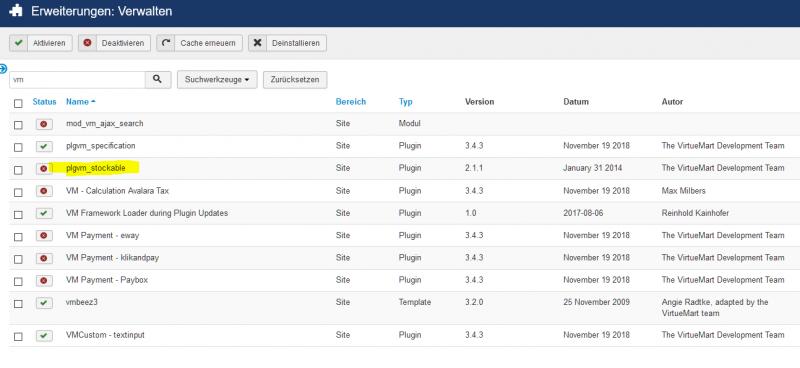Click the blue arrow sidebar toggle icon

click(3, 69)
